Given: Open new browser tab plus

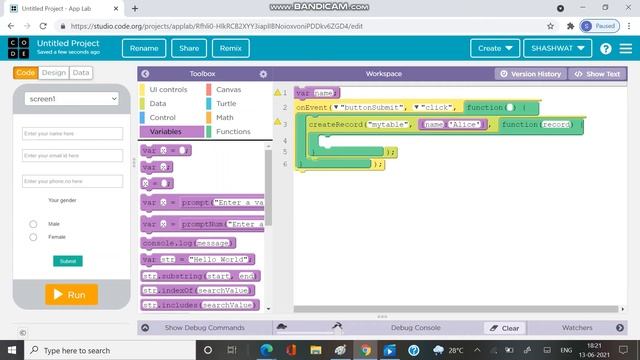Looking at the screenshot, I should (135, 8).
